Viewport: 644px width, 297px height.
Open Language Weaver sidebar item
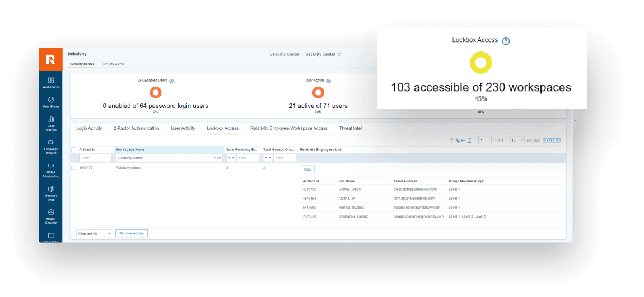point(51,147)
